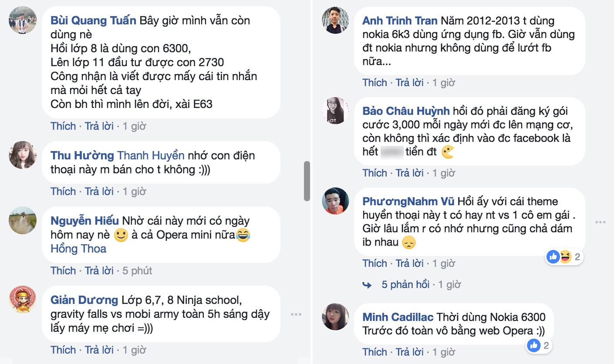
Task: Open Bảo Châu Huỳnh's profile name link
Action: pyautogui.click(x=405, y=111)
